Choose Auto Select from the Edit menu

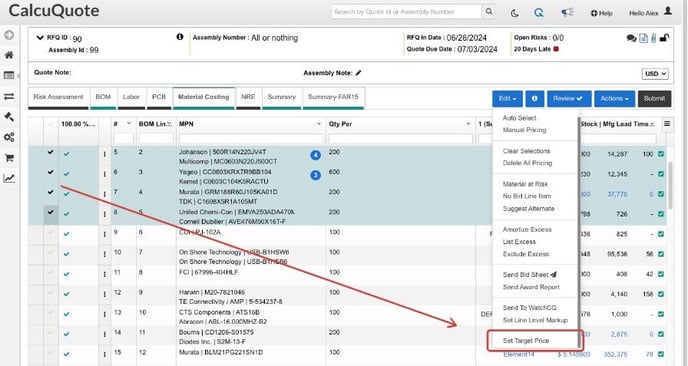pyautogui.click(x=520, y=118)
